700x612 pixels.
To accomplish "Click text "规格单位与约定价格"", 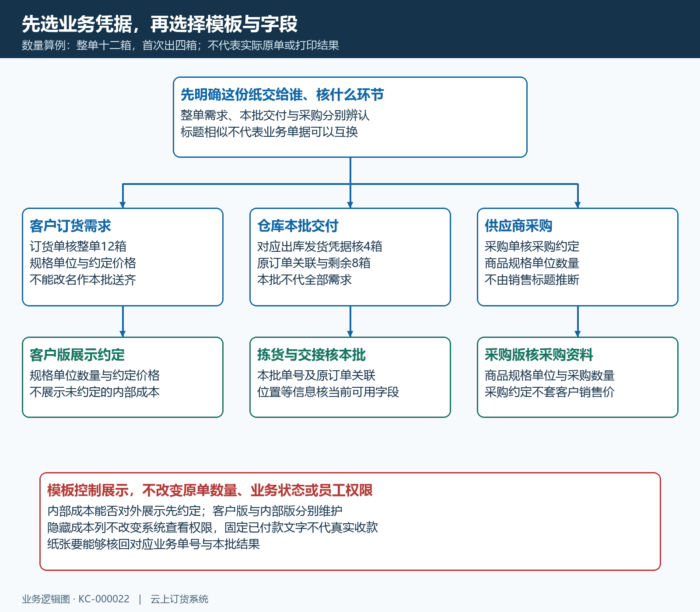I will 83,263.
